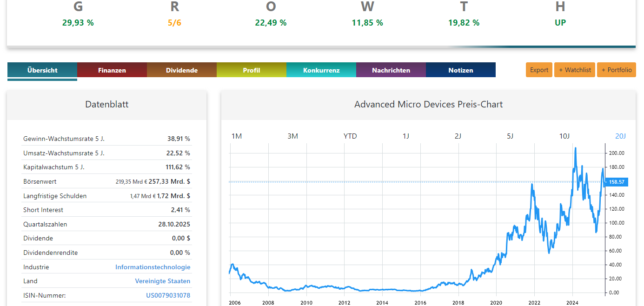Click the Kapitalwachstum 5 J. label
Viewport: 644px width, 306px height.
[53, 167]
